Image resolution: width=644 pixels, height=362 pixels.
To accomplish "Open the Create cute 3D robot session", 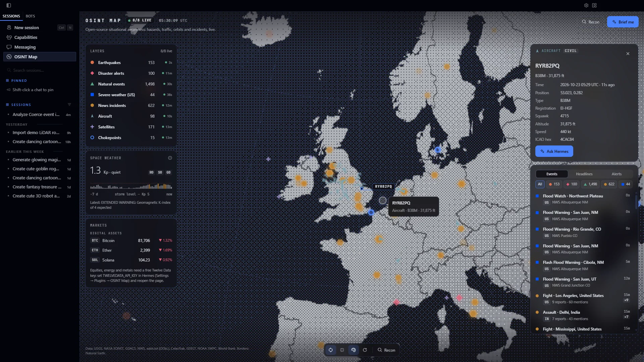I will coord(40,196).
